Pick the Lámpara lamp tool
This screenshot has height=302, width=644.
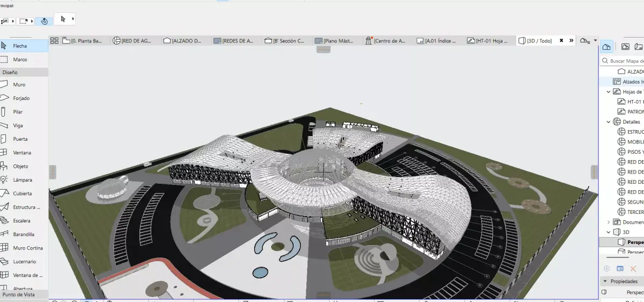coord(24,180)
